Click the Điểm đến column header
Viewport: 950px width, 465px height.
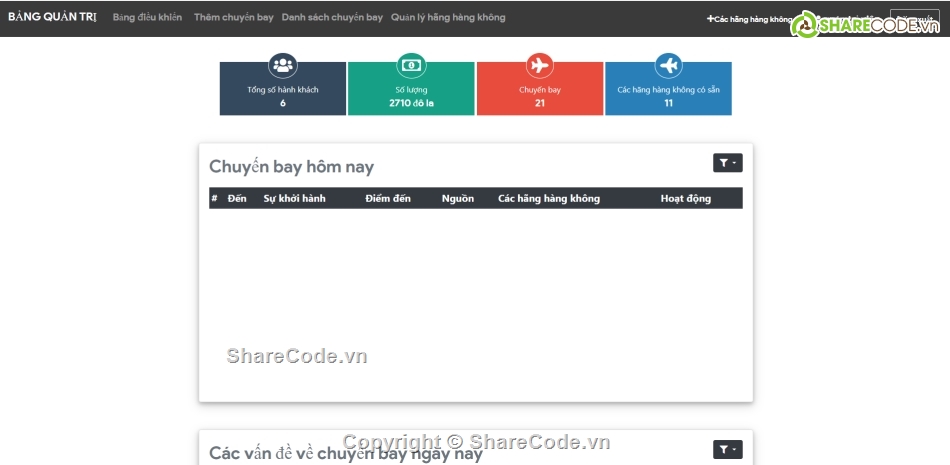(x=388, y=198)
